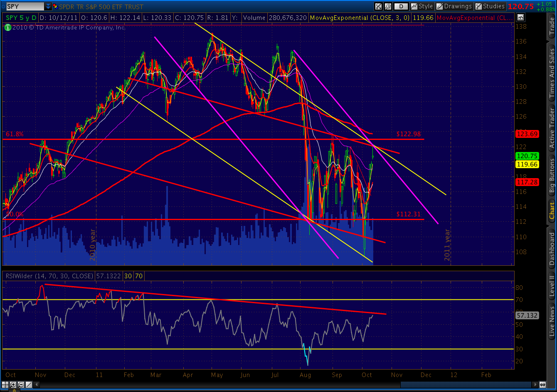The height and width of the screenshot is (392, 557).
Task: Click the red MovAvgExponential (CL... study label
Action: pyautogui.click(x=476, y=18)
